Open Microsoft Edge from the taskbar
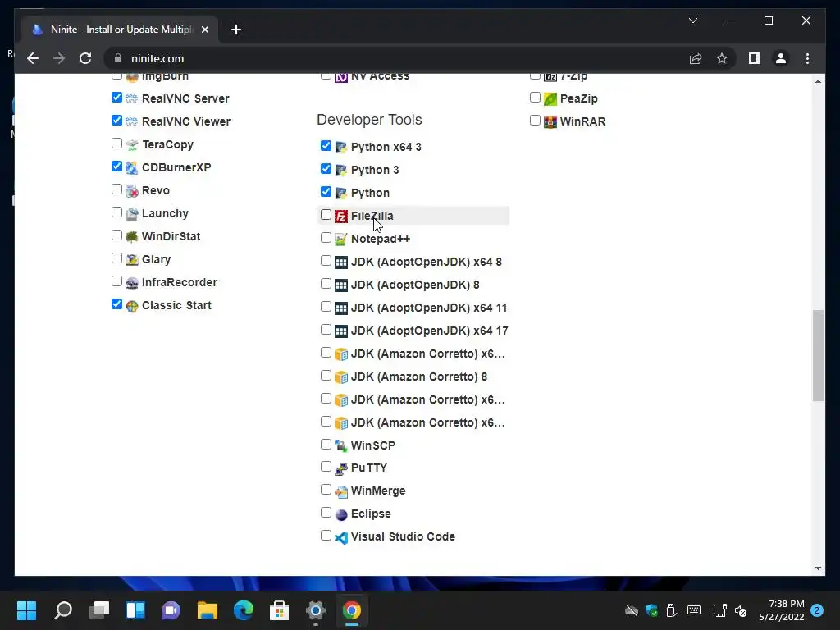Screen dimensions: 840x630 (x=243, y=610)
